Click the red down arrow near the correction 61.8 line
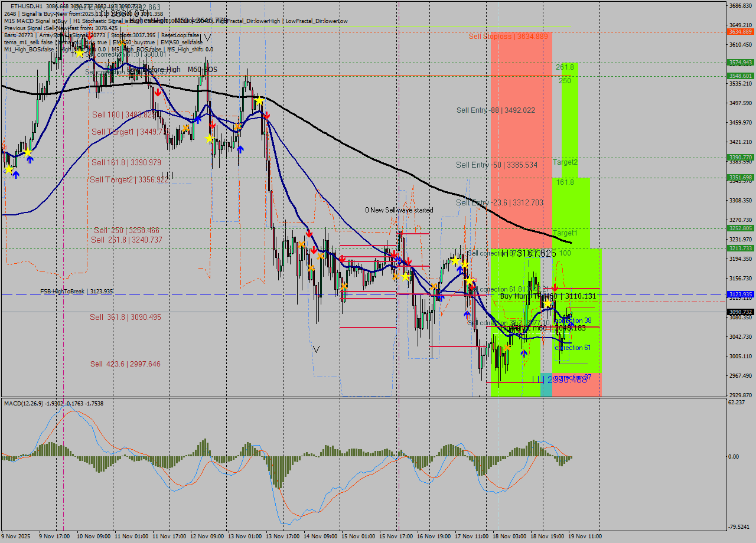This screenshot has width=756, height=543. coord(555,288)
